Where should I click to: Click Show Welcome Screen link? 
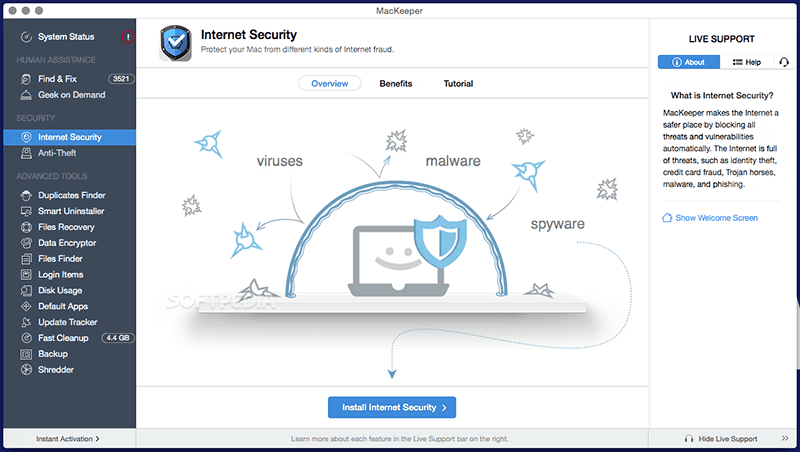click(x=716, y=218)
